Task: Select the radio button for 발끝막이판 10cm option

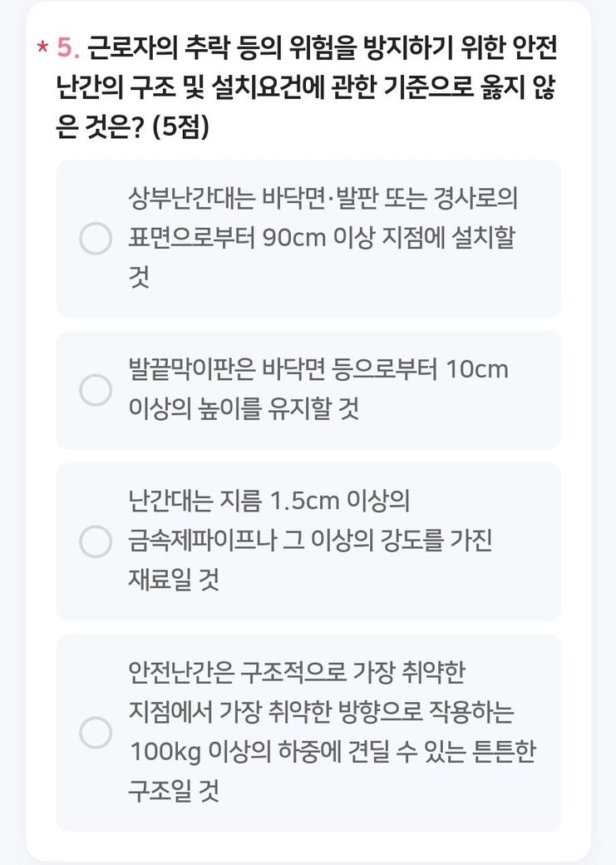Action: 95,389
